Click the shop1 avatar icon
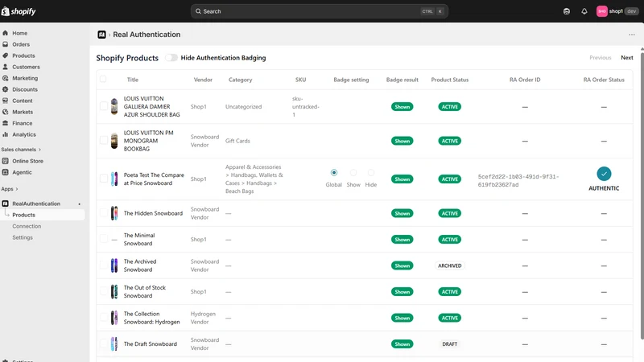This screenshot has width=644, height=362. 601,11
